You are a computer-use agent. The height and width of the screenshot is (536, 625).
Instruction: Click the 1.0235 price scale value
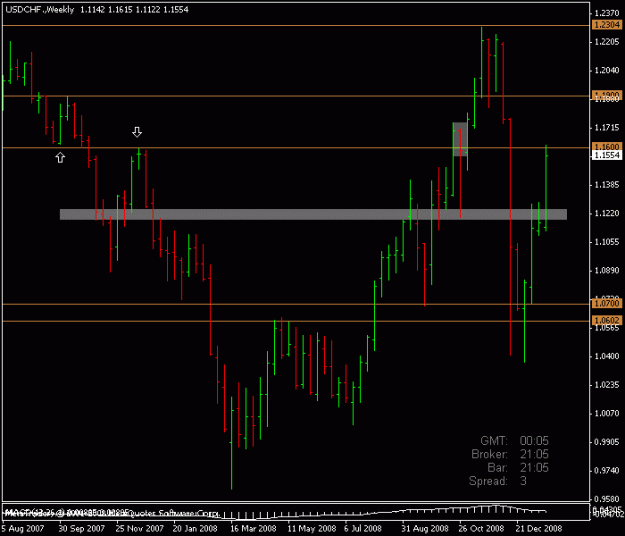(607, 385)
